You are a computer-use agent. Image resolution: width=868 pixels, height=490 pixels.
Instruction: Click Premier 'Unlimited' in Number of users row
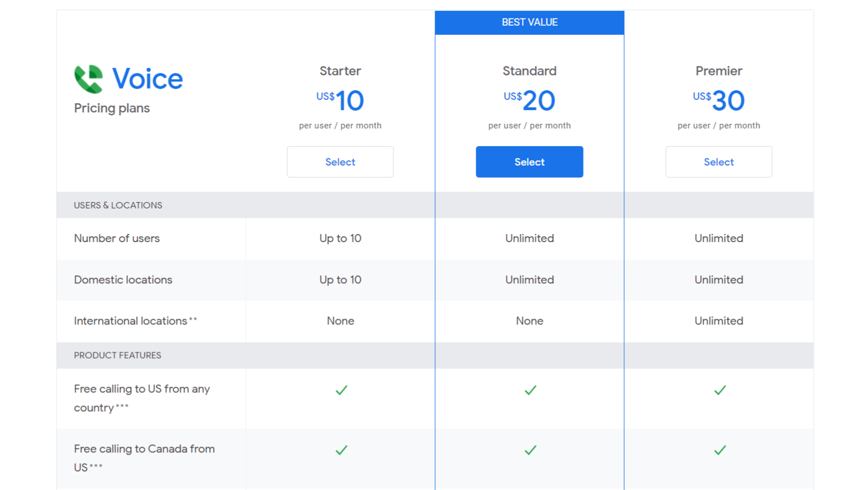tap(718, 238)
